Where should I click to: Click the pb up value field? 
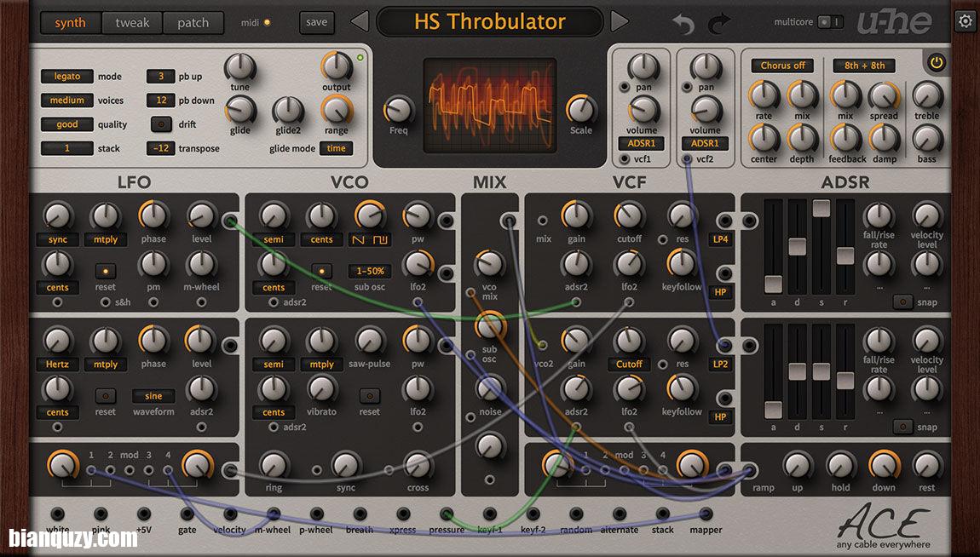(160, 76)
